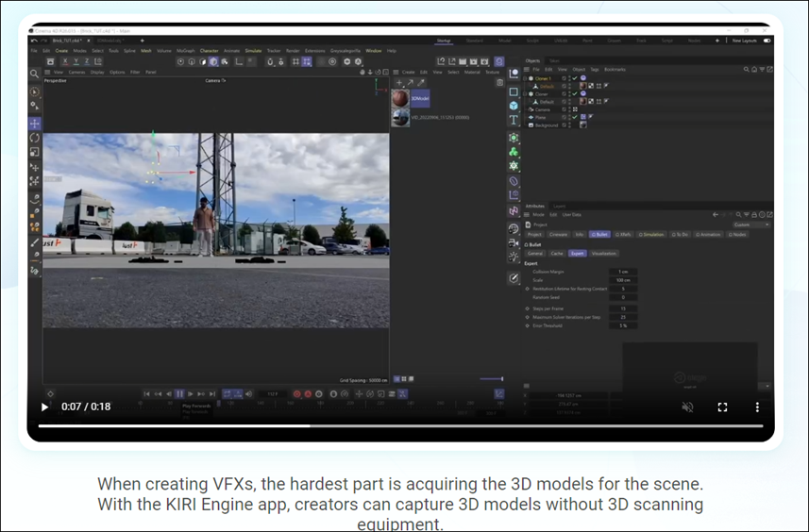Image resolution: width=809 pixels, height=532 pixels.
Task: Open viewport Display menu
Action: (97, 73)
